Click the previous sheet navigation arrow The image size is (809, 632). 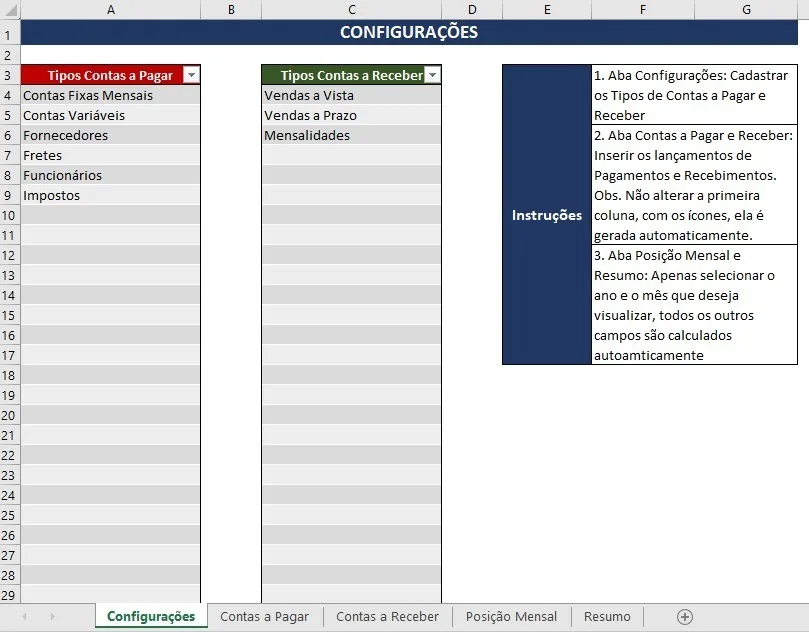click(24, 616)
